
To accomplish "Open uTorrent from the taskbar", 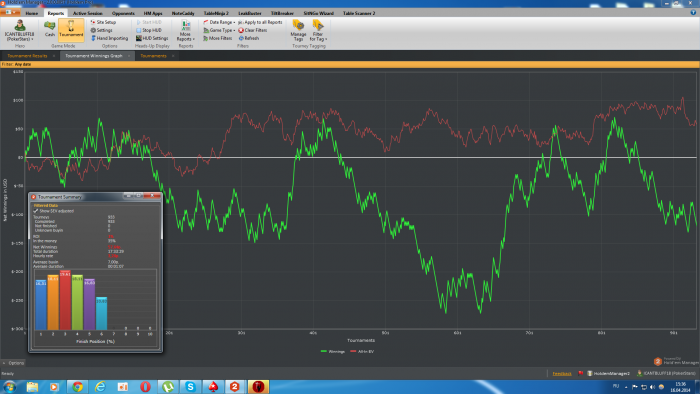I will coord(168,386).
